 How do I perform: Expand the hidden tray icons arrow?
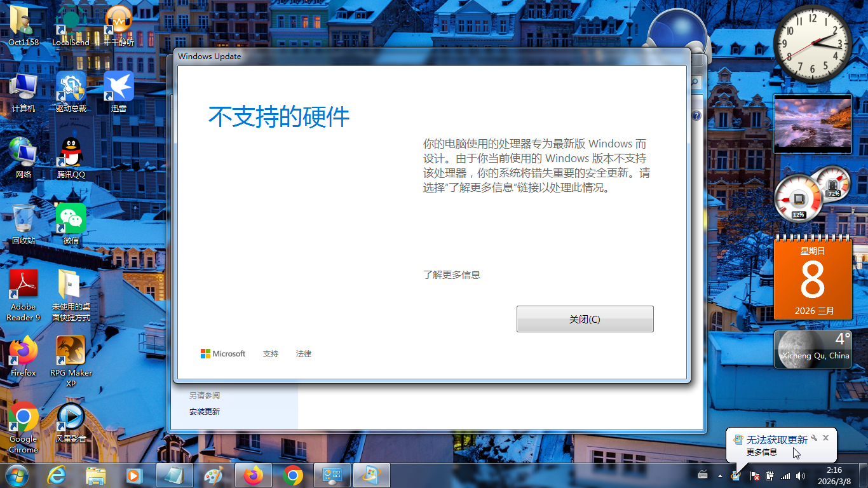pyautogui.click(x=720, y=475)
